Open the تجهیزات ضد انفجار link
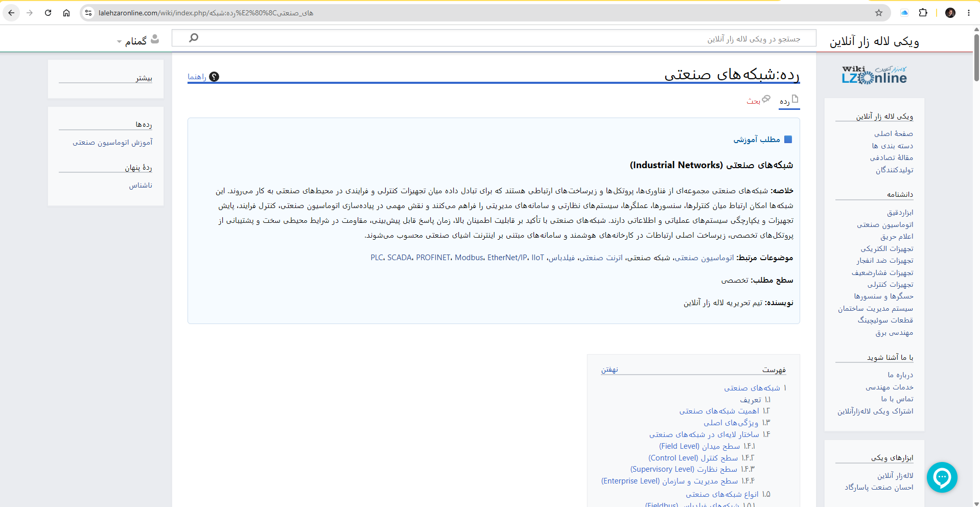The image size is (980, 507). point(885,260)
